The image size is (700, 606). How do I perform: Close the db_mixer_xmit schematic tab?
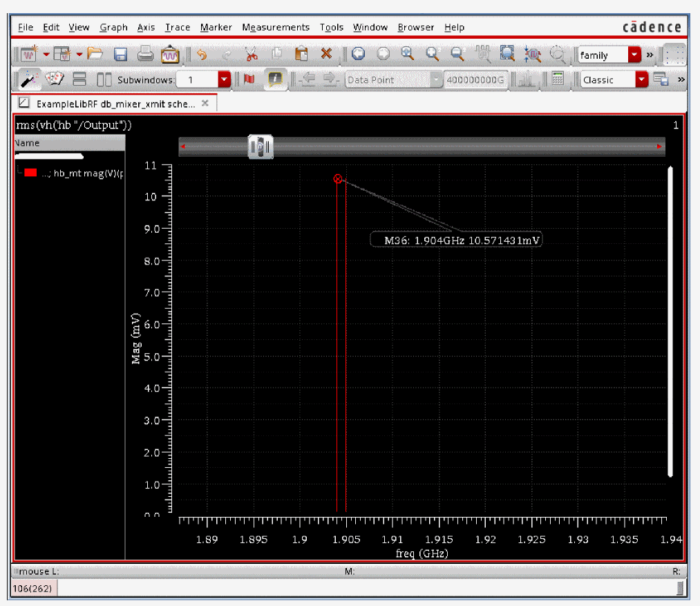(205, 103)
